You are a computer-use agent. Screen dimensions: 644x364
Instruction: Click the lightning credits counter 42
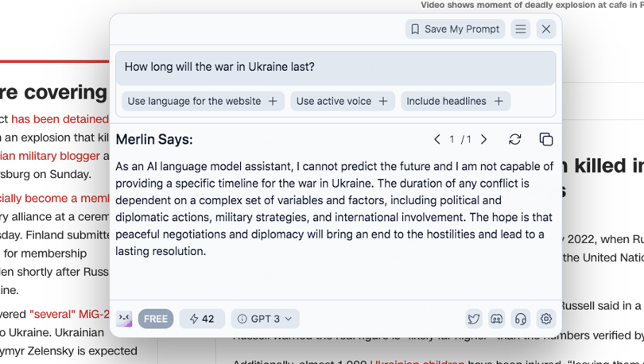202,319
